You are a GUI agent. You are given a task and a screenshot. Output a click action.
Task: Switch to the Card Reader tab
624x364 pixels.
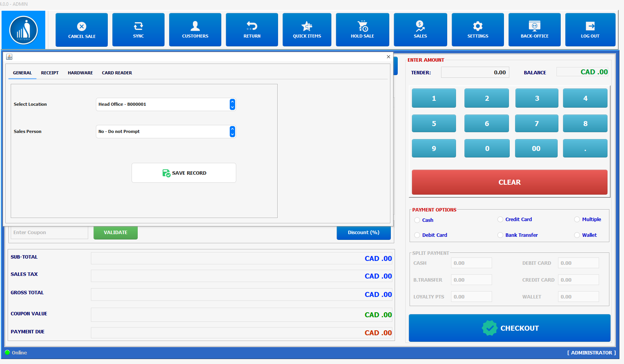point(117,73)
